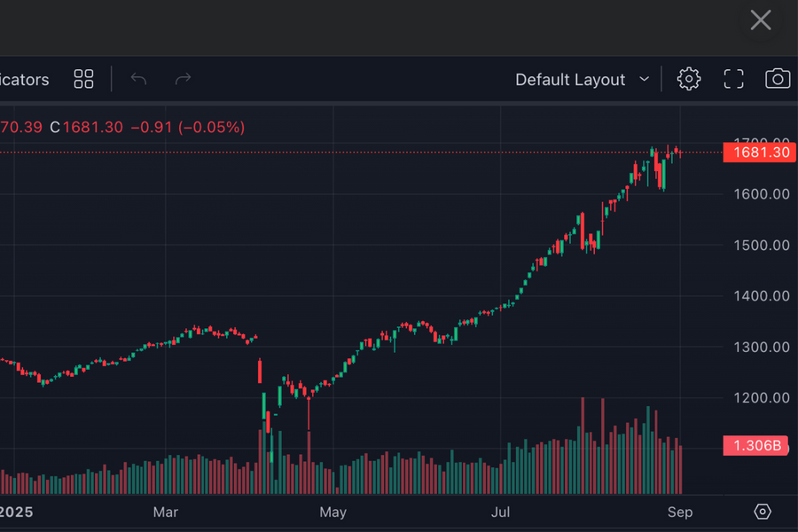
Task: Click the May label on time axis
Action: 332,512
